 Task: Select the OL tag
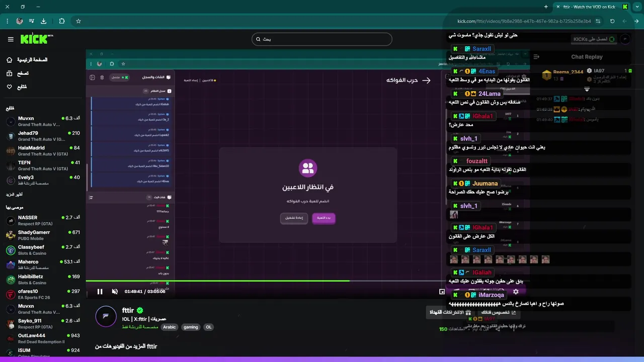pyautogui.click(x=208, y=327)
